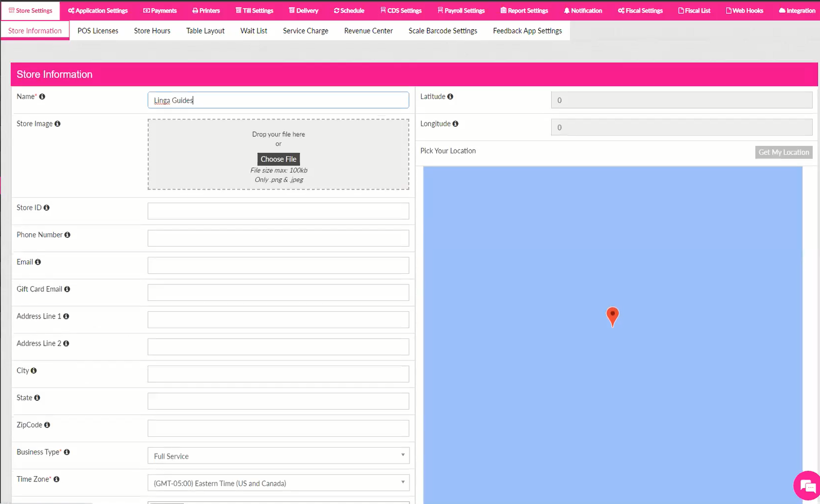Screen dimensions: 820x504
Task: Select the Store Information tab
Action: tap(35, 31)
